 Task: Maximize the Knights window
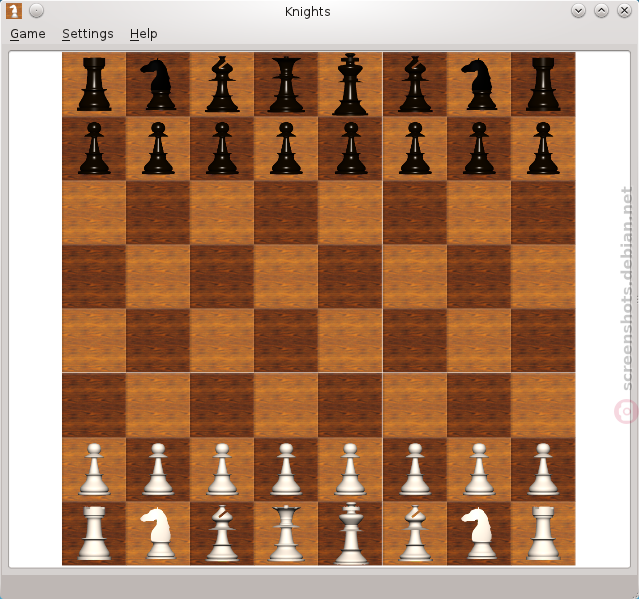tap(602, 11)
